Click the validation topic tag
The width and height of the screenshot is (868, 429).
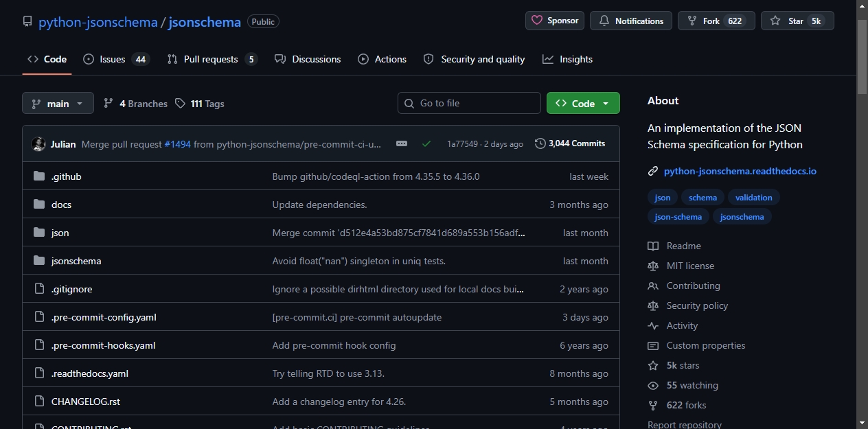754,197
